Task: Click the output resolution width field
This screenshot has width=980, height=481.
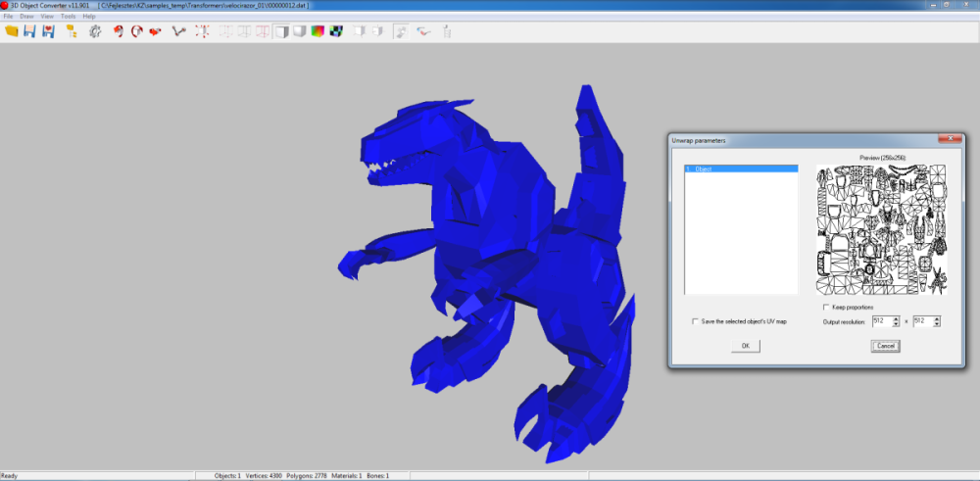Action: pos(882,321)
